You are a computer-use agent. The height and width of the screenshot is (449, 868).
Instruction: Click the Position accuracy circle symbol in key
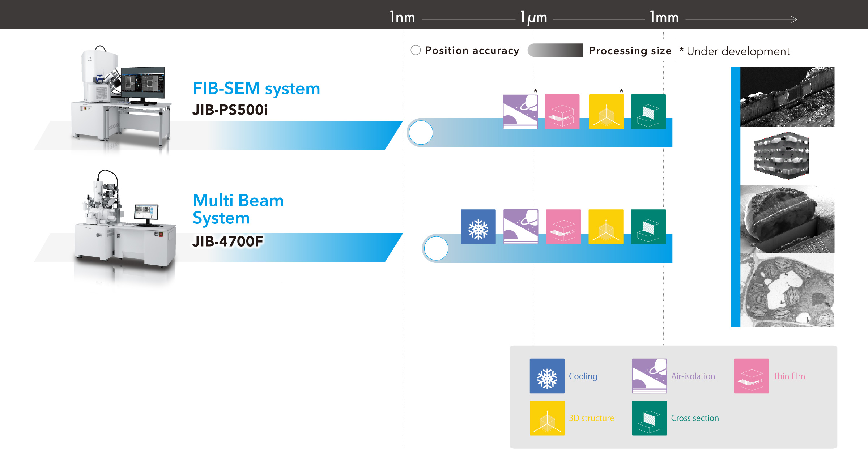pyautogui.click(x=416, y=50)
